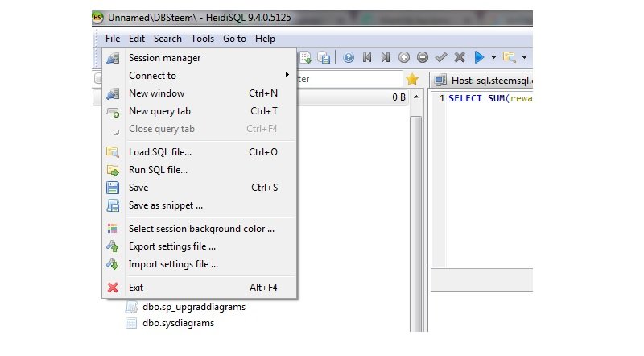644x356 pixels.
Task: Go to first row toolbar button
Action: tap(367, 57)
